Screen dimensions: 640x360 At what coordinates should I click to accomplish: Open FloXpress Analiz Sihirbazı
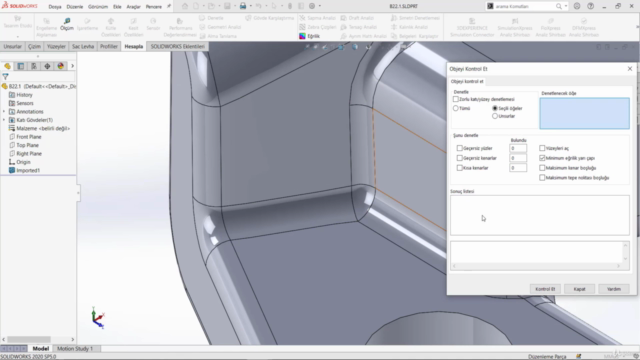[x=551, y=27]
